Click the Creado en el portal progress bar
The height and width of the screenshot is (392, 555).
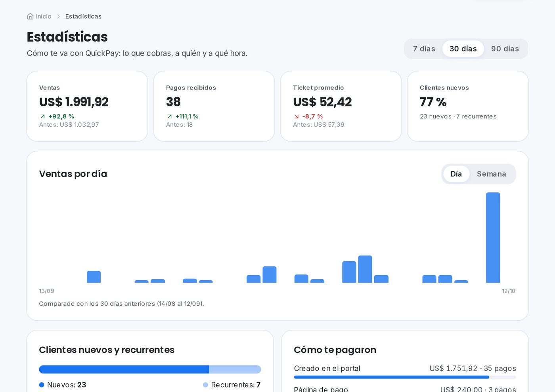[x=405, y=377]
